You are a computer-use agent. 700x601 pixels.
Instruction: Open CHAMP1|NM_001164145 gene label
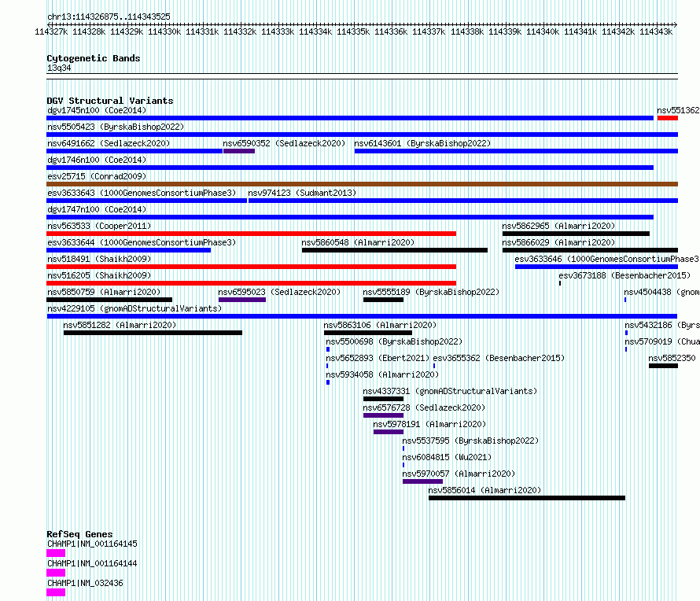coord(92,544)
